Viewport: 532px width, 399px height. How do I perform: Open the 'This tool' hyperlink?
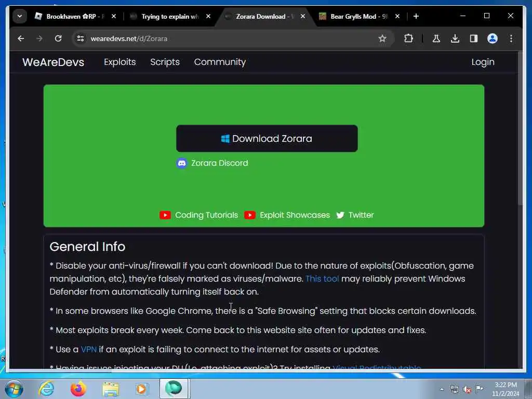(322, 279)
